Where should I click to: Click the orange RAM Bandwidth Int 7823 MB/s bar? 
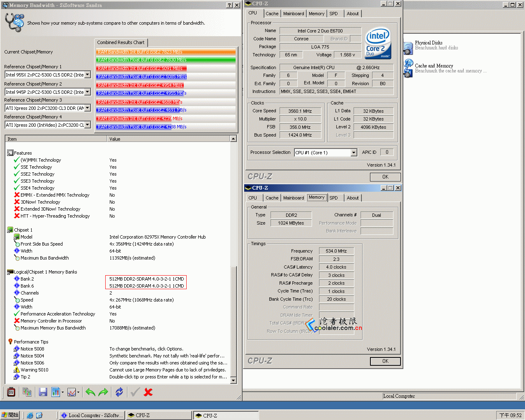pyautogui.click(x=166, y=52)
